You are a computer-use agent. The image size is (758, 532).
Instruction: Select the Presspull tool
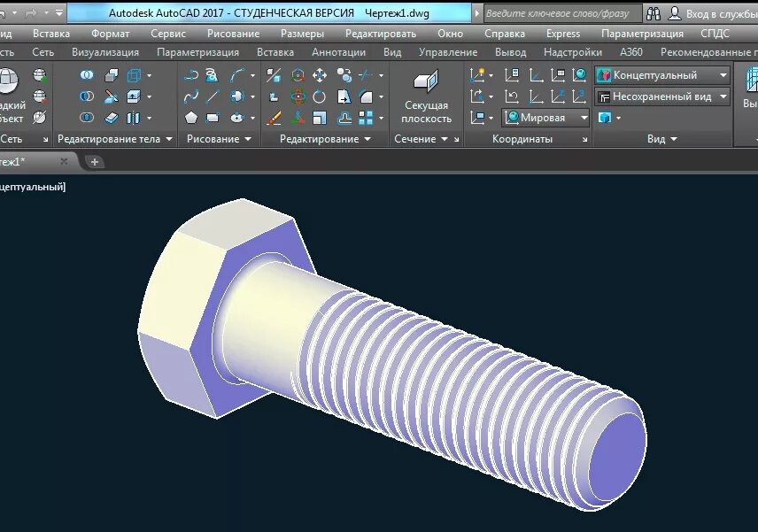pos(134,96)
